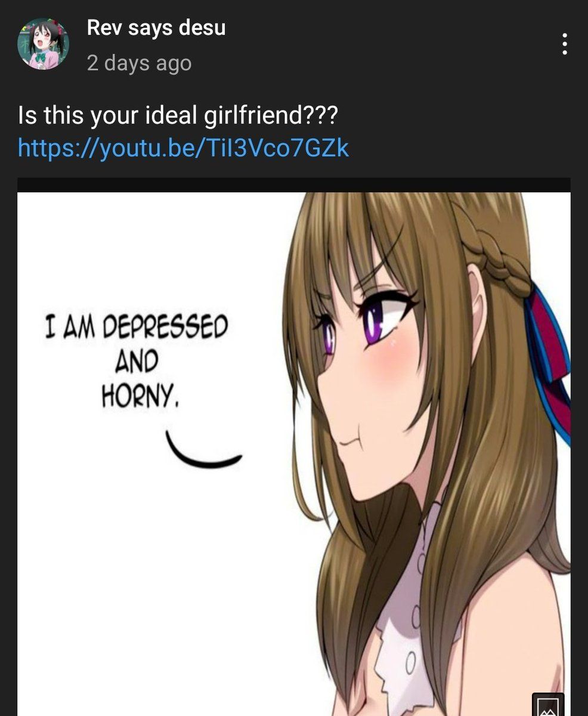Open the three-dot post options menu

pos(564,44)
